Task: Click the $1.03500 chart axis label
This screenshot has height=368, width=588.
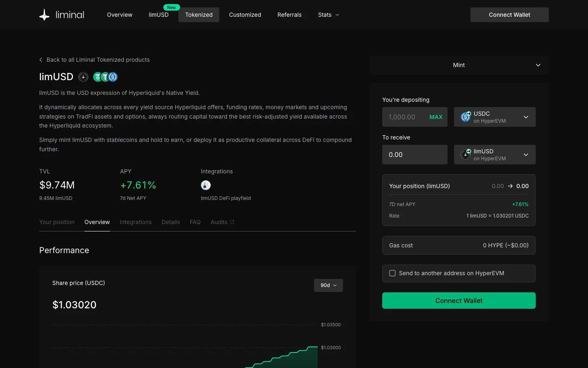Action: pyautogui.click(x=331, y=325)
